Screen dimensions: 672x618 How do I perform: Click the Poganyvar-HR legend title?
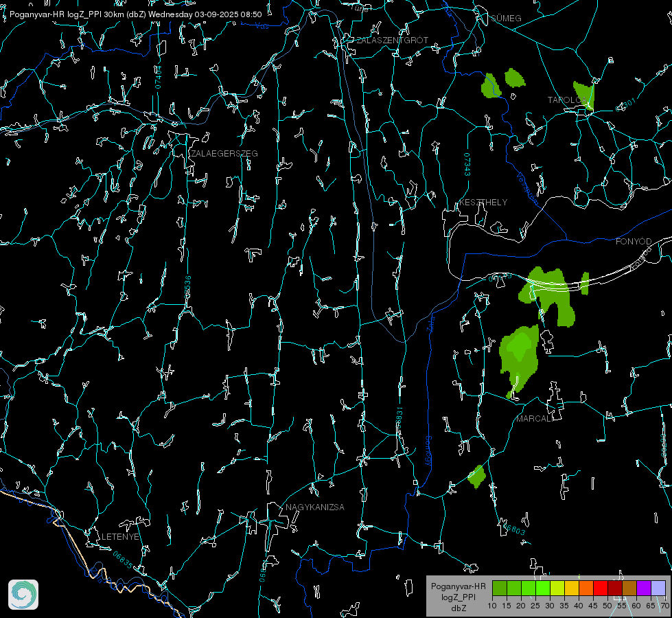[458, 586]
